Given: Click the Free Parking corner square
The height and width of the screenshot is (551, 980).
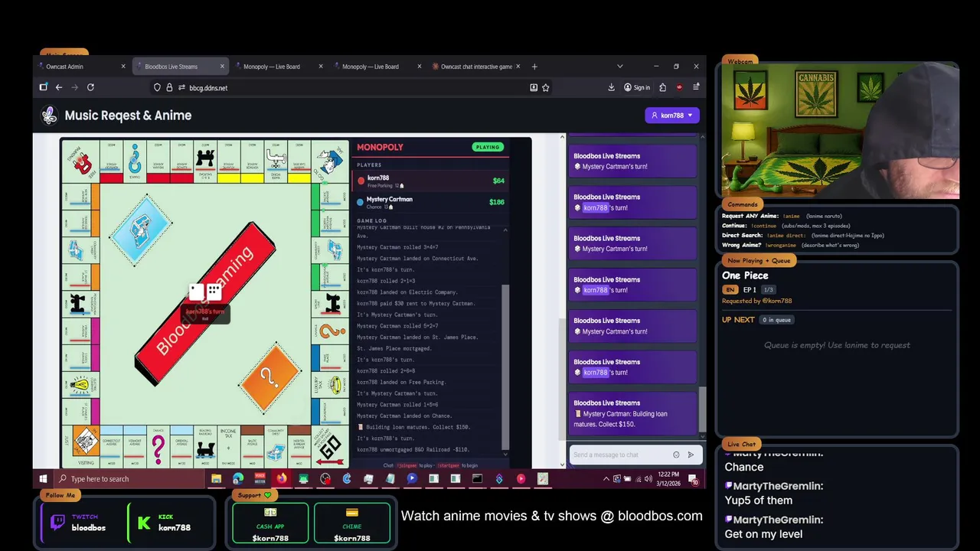Looking at the screenshot, I should [81, 161].
